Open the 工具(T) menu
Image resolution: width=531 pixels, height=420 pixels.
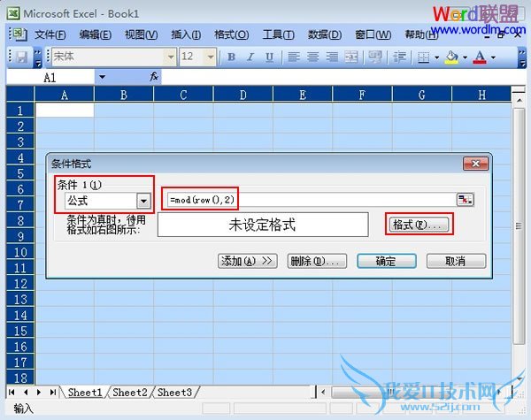[x=279, y=34]
